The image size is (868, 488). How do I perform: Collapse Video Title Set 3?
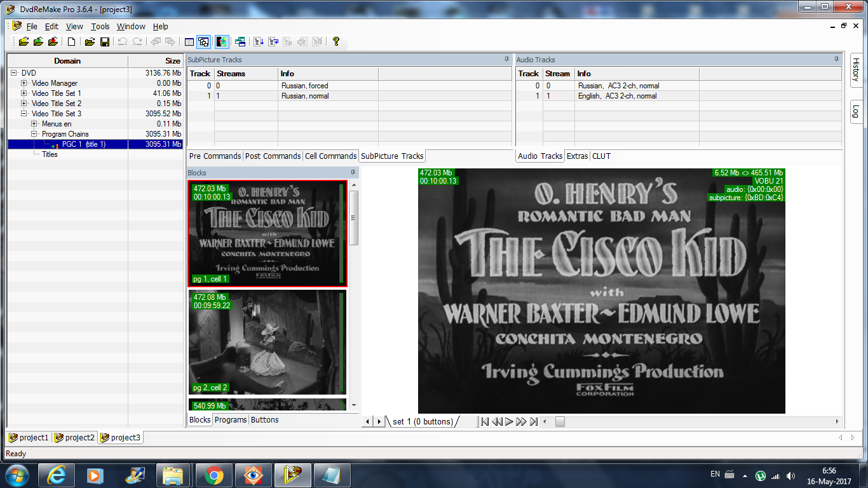point(24,114)
